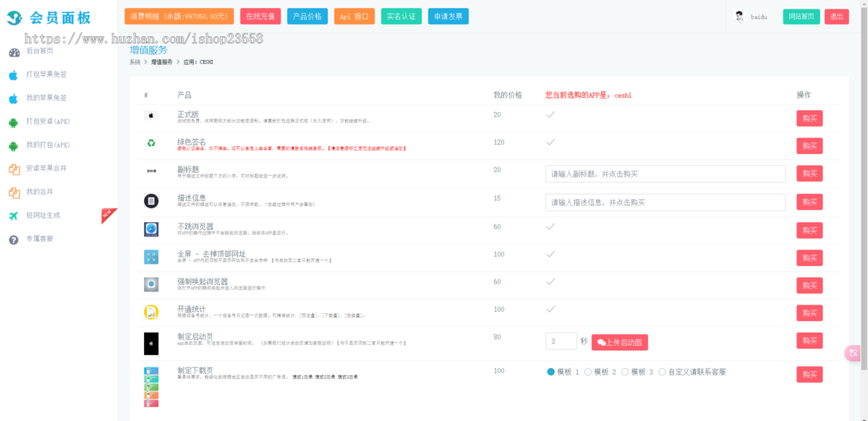Click the Apple icon next to 打包苹果免签
Image resolution: width=868 pixels, height=421 pixels.
click(x=13, y=75)
